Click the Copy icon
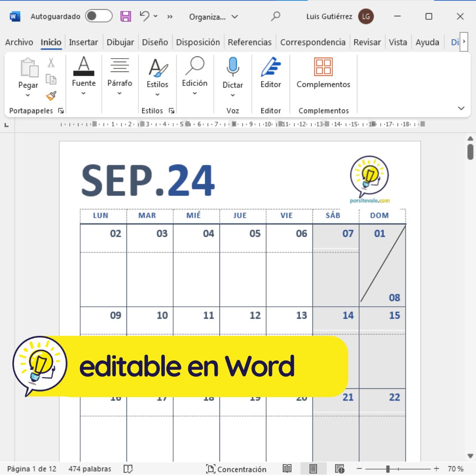Image resolution: width=476 pixels, height=476 pixels. tap(51, 79)
